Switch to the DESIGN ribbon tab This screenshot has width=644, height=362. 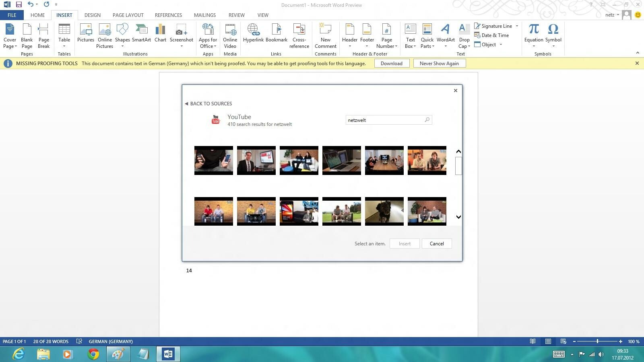click(92, 15)
